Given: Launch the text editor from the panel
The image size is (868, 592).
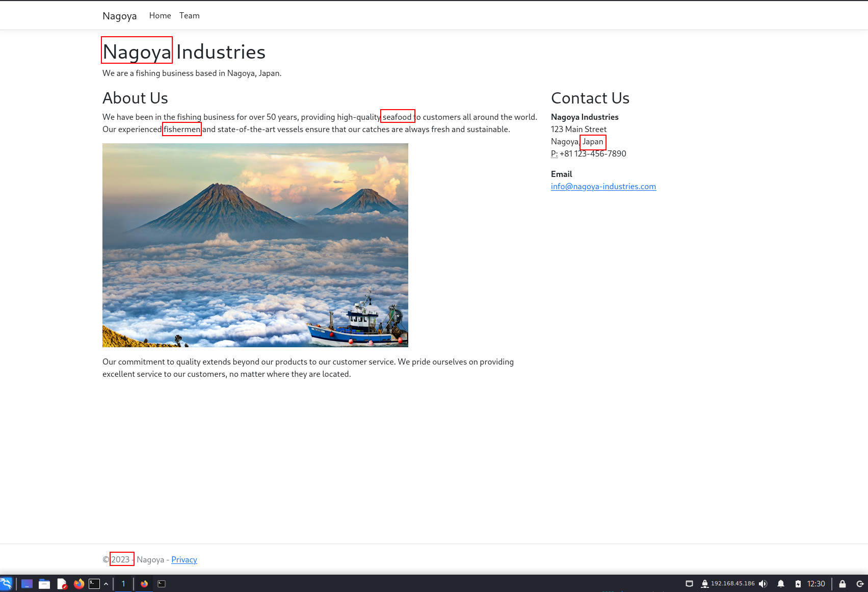Looking at the screenshot, I should pyautogui.click(x=62, y=584).
